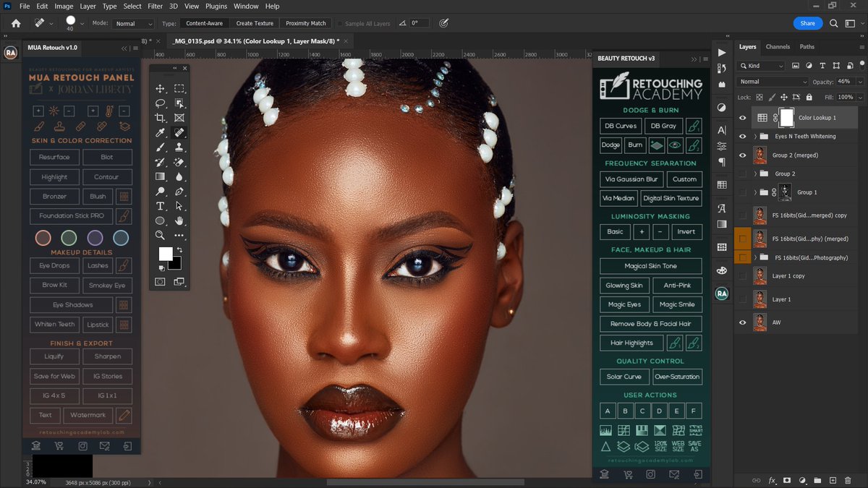Click the search icon at top right

pyautogui.click(x=834, y=23)
